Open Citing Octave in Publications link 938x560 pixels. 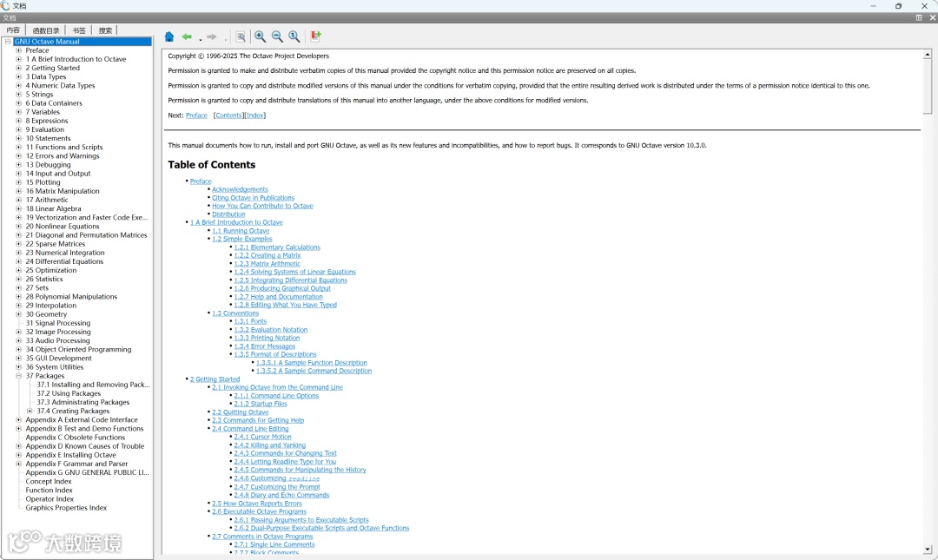[x=253, y=197]
